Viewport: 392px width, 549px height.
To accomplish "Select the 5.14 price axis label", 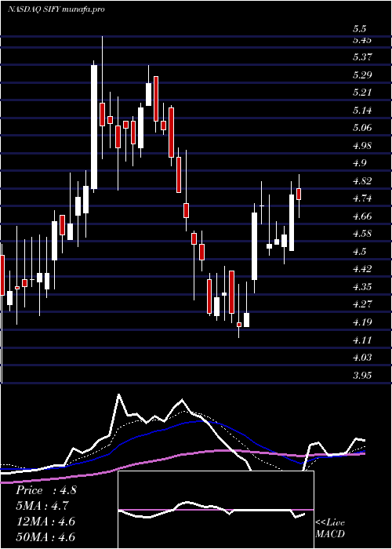I will pos(362,111).
